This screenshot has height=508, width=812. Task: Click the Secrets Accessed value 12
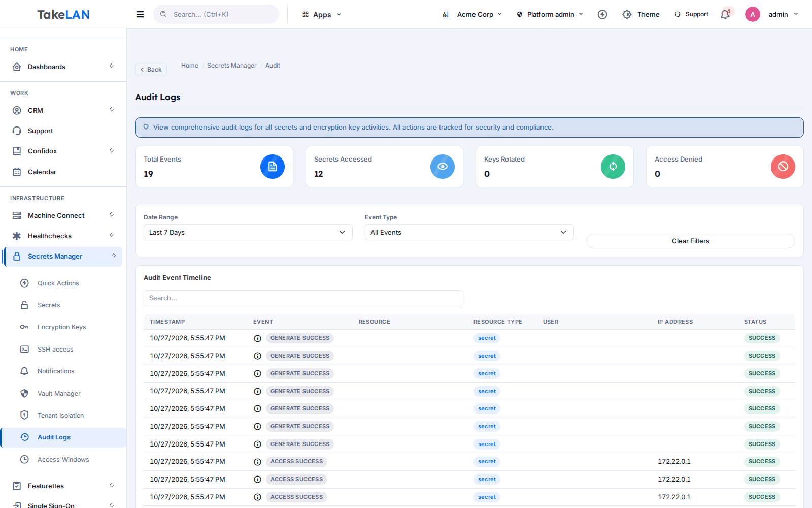319,174
